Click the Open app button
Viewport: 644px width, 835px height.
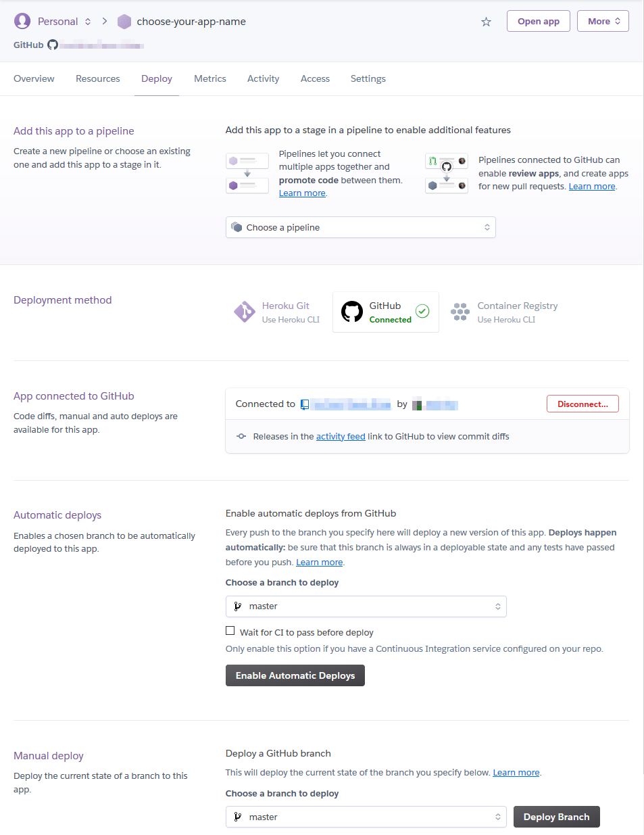(539, 21)
